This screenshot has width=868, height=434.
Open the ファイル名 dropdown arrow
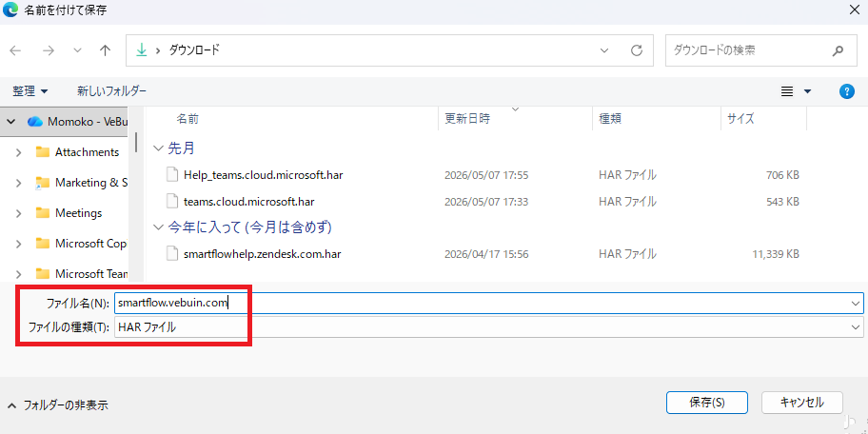pyautogui.click(x=857, y=304)
